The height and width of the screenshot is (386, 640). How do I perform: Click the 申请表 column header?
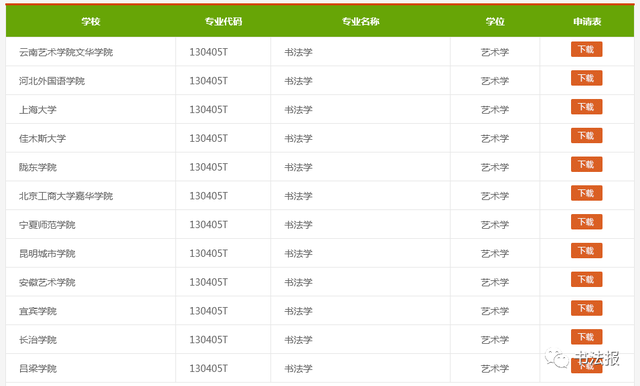(x=587, y=21)
